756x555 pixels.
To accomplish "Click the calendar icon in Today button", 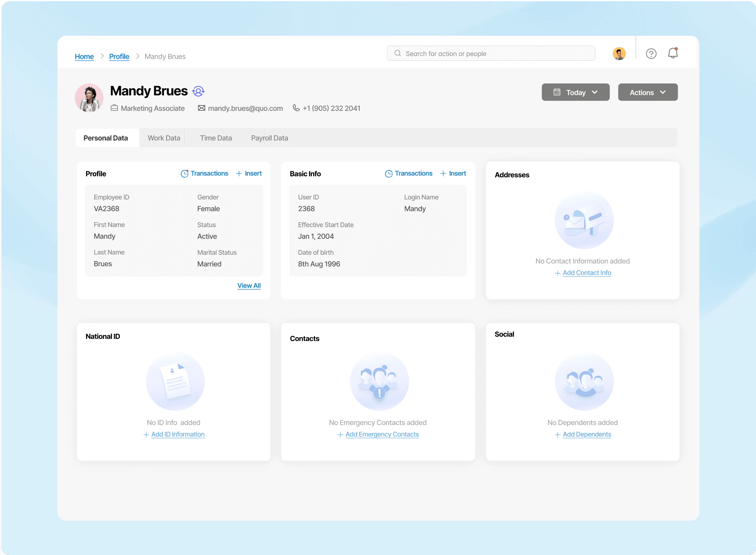I will click(557, 92).
